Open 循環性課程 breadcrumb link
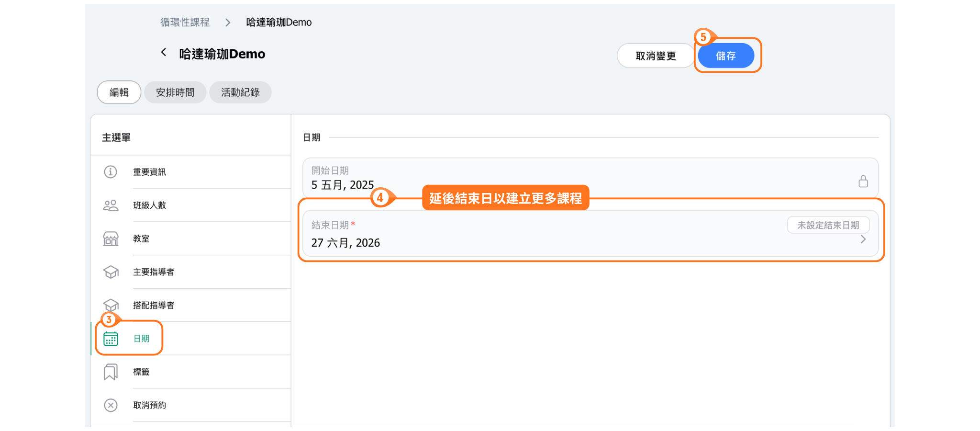This screenshot has width=980, height=431. (185, 23)
